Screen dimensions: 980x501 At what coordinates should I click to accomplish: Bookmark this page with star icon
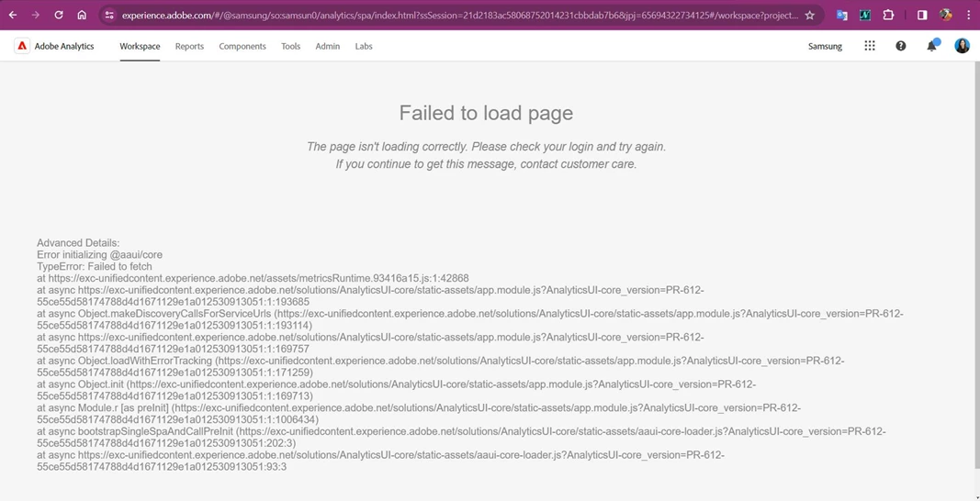tap(810, 15)
